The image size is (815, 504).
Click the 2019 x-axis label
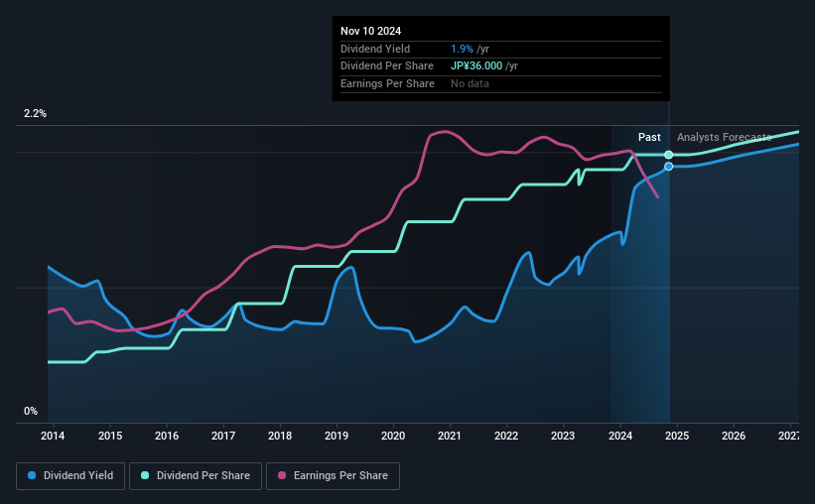tap(337, 436)
